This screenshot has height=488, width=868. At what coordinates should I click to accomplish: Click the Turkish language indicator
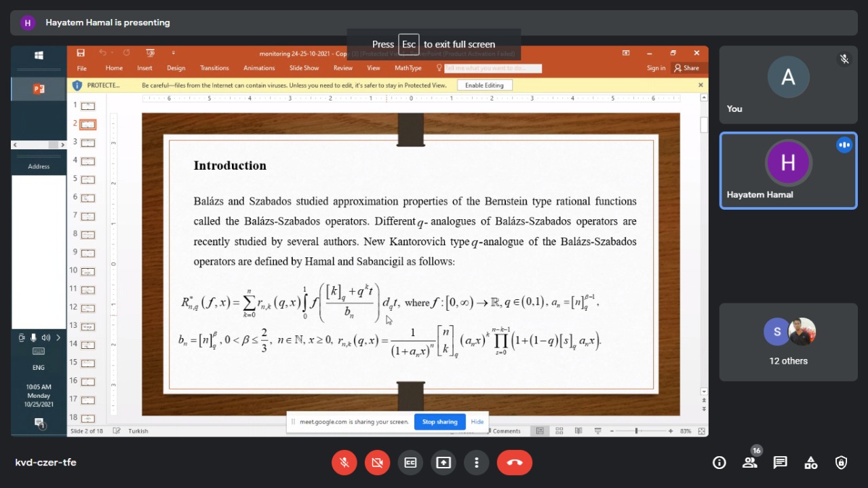point(138,431)
